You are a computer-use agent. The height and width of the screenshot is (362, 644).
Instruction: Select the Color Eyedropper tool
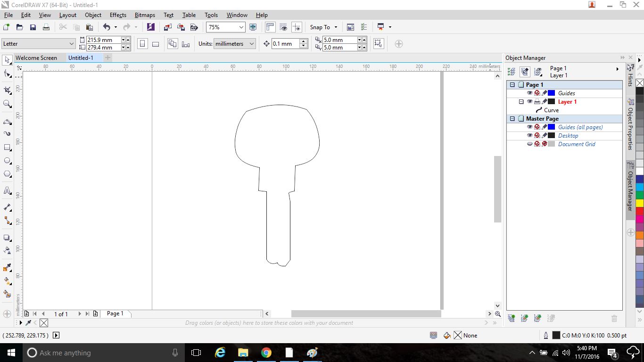7,268
